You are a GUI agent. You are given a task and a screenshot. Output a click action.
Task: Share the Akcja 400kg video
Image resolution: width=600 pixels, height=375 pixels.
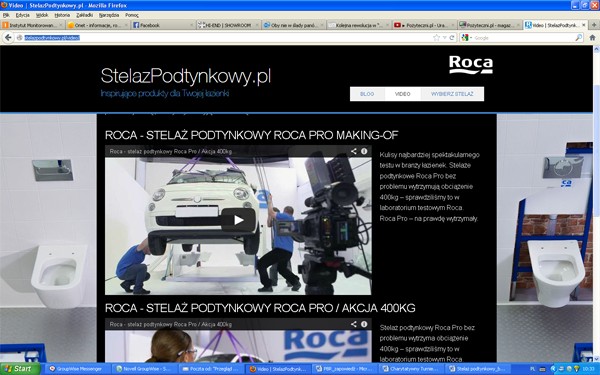pyautogui.click(x=354, y=324)
